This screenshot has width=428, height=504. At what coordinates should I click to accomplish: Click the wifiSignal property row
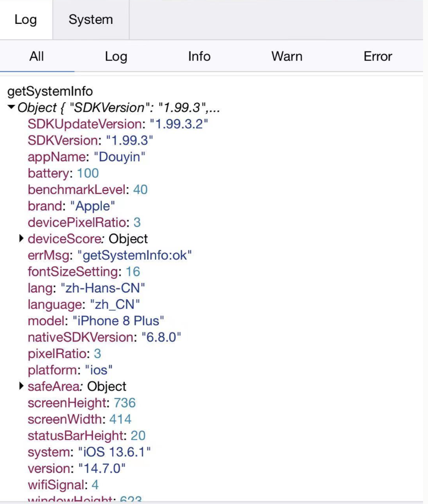coord(63,485)
